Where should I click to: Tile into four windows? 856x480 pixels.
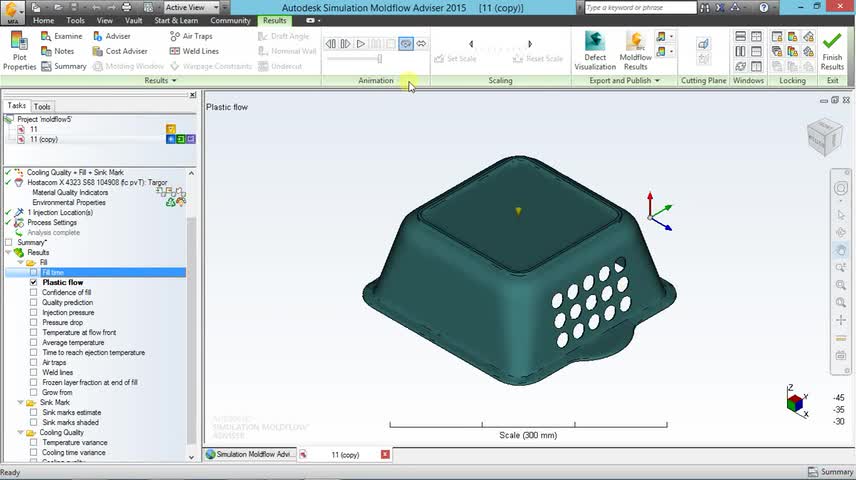[x=756, y=37]
